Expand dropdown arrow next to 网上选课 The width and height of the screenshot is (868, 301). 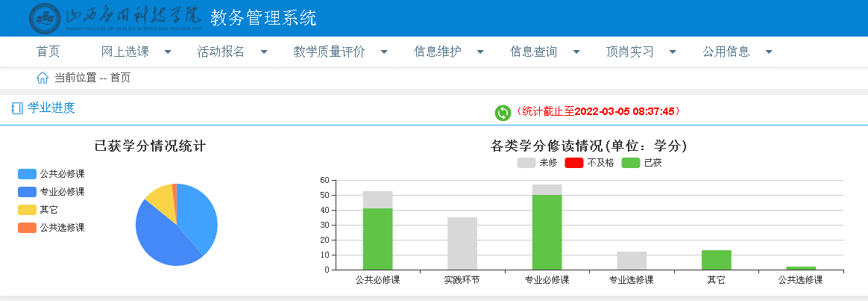pyautogui.click(x=168, y=52)
